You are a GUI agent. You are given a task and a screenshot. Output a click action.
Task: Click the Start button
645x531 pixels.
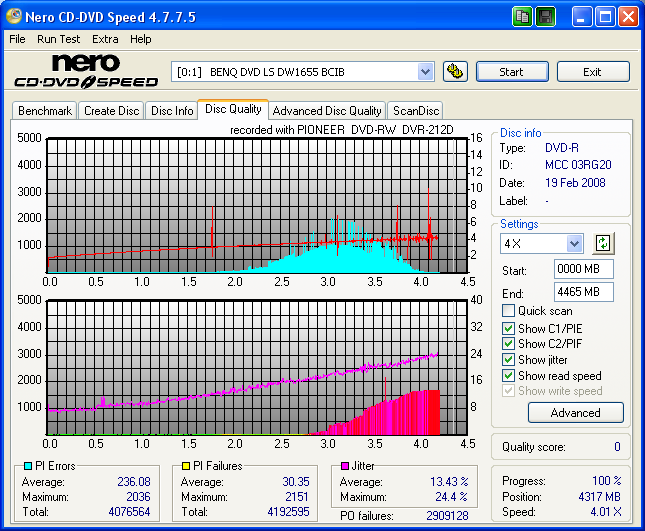point(512,72)
